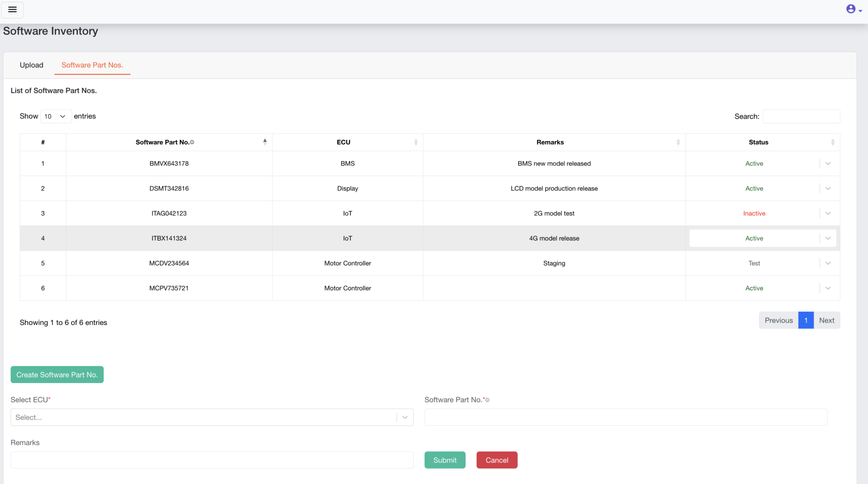
Task: Click the red Cancel button
Action: (497, 460)
